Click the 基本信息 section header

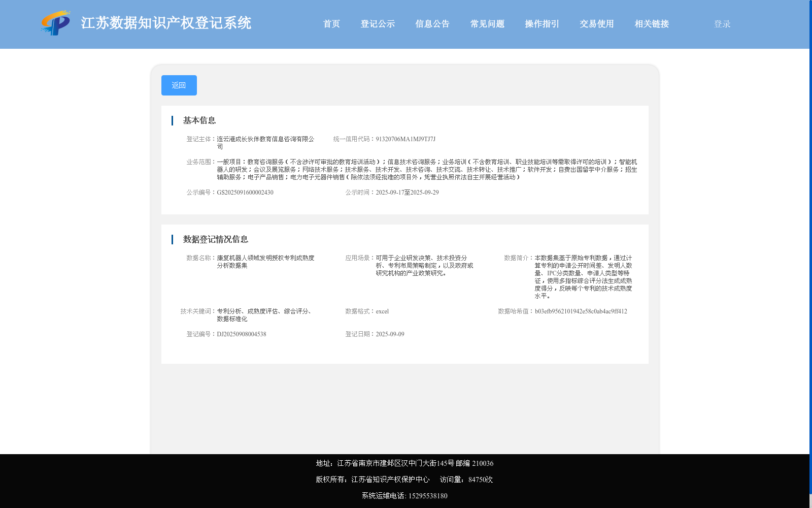click(199, 120)
